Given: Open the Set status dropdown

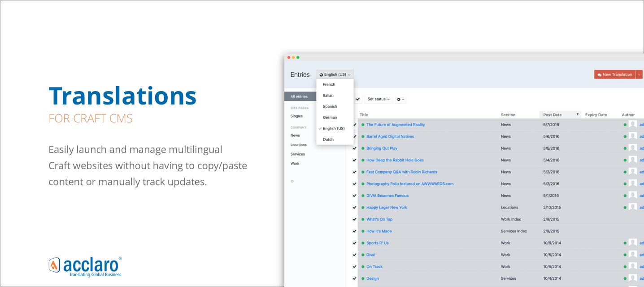Looking at the screenshot, I should [x=379, y=99].
